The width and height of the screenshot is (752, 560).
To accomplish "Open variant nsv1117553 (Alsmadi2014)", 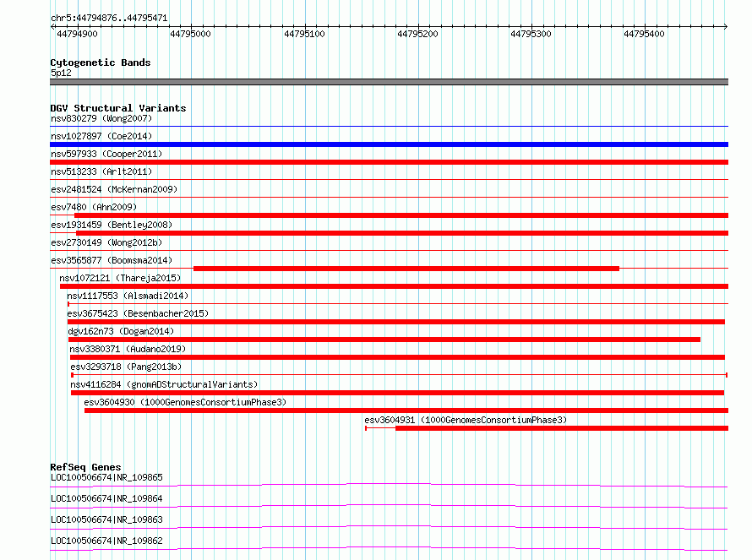I will pos(128,296).
